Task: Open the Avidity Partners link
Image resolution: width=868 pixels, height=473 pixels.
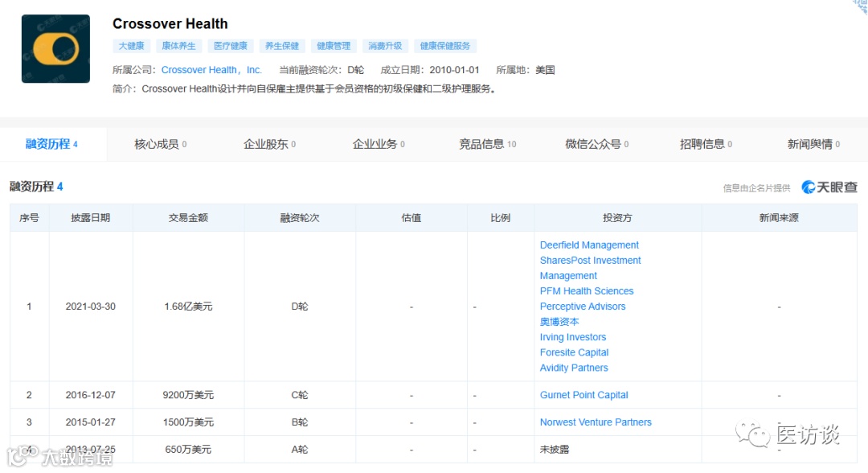Action: coord(574,368)
